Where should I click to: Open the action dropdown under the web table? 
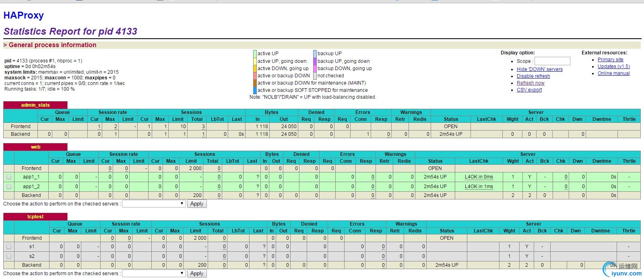click(x=154, y=204)
